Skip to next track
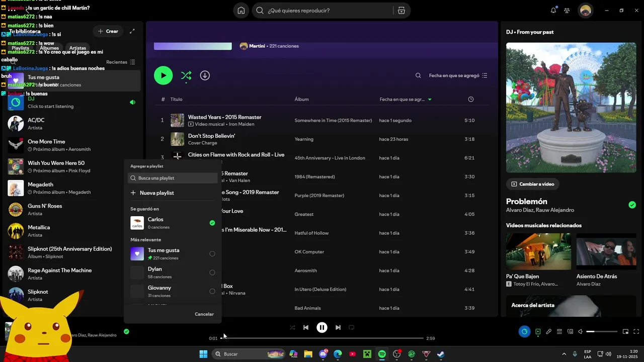Image resolution: width=644 pixels, height=362 pixels. click(x=338, y=327)
